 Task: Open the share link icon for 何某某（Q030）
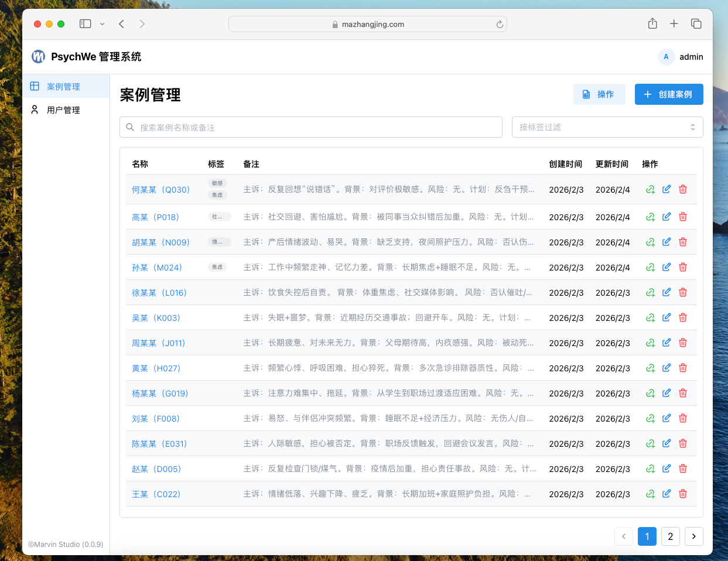tap(650, 189)
